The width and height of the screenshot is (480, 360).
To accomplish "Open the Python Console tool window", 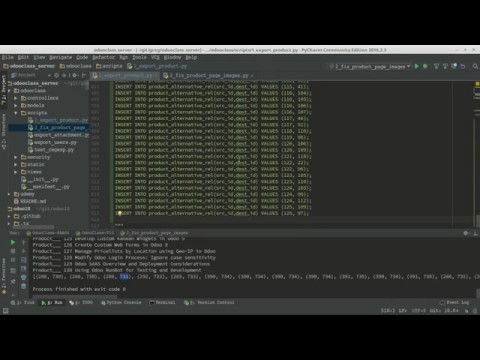I will 121,302.
